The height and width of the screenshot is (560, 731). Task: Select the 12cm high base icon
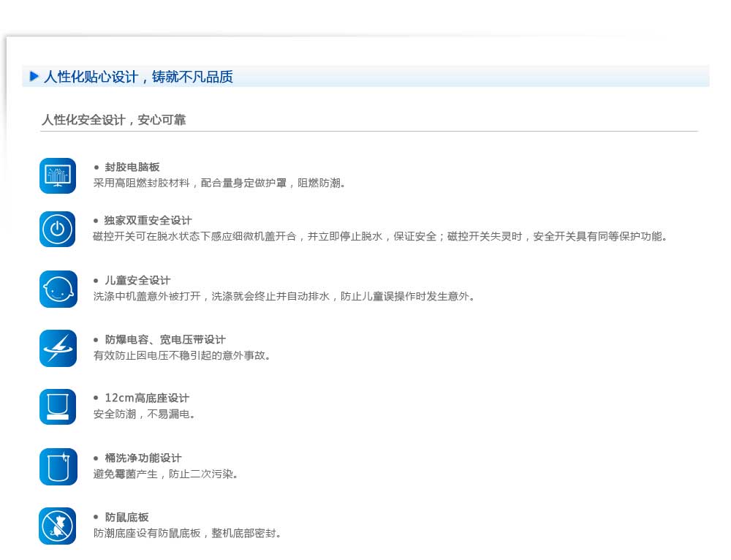pos(58,406)
